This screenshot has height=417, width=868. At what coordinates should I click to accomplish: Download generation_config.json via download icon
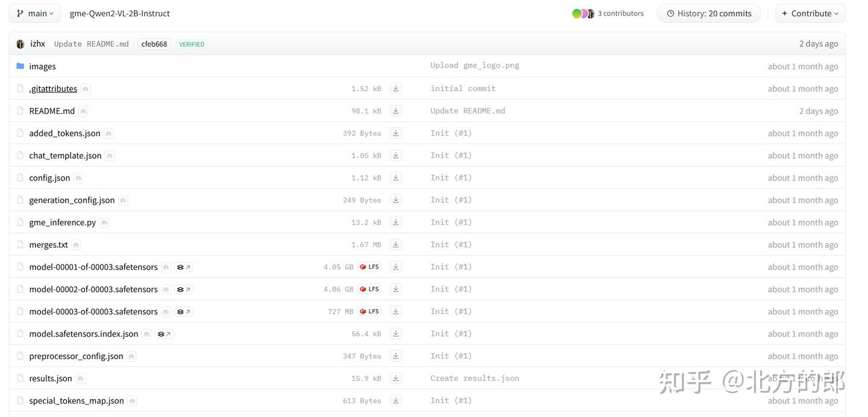395,200
